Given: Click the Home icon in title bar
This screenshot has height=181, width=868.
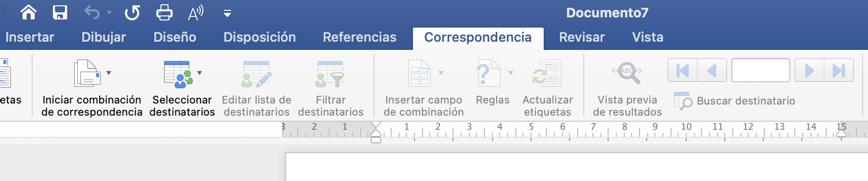Looking at the screenshot, I should coord(28,13).
